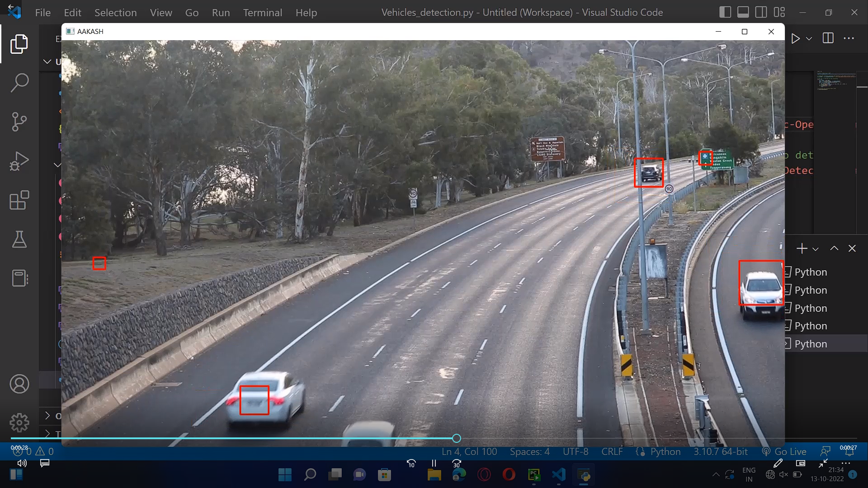Open the Explorer view in activity bar
Screen dimensions: 868x488
pyautogui.click(x=19, y=44)
